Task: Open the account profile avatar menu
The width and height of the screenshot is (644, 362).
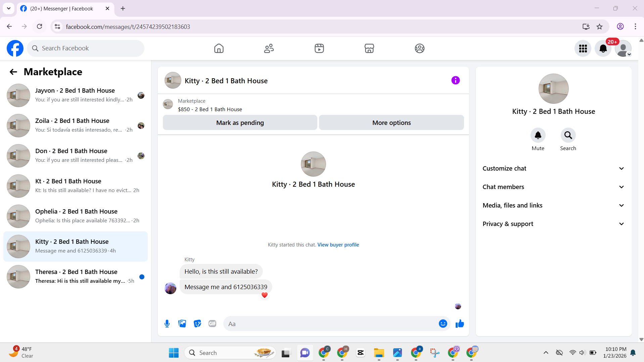Action: 623,49
